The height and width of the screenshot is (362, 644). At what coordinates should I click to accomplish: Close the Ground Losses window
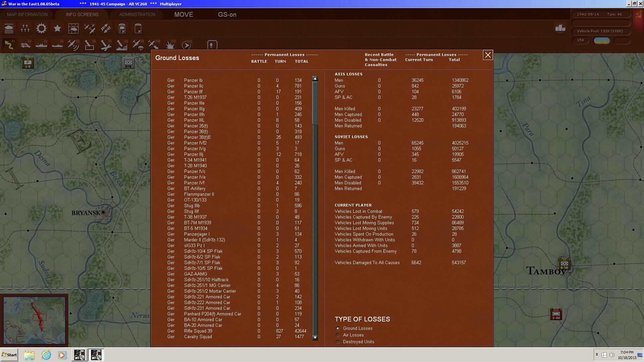tap(488, 55)
